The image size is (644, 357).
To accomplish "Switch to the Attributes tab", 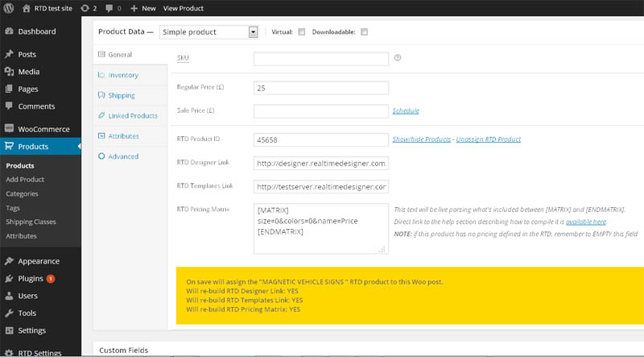I will click(123, 135).
